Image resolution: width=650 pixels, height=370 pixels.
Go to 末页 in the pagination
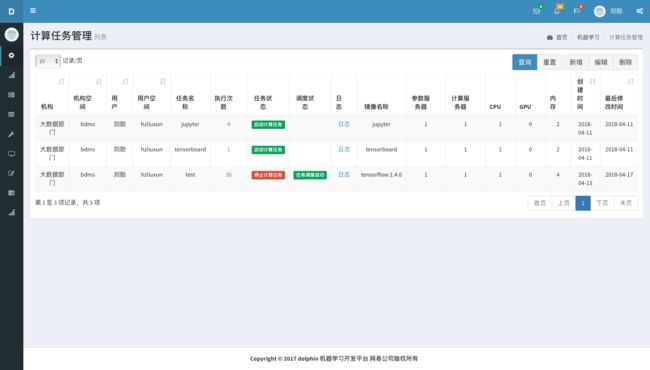(x=626, y=203)
